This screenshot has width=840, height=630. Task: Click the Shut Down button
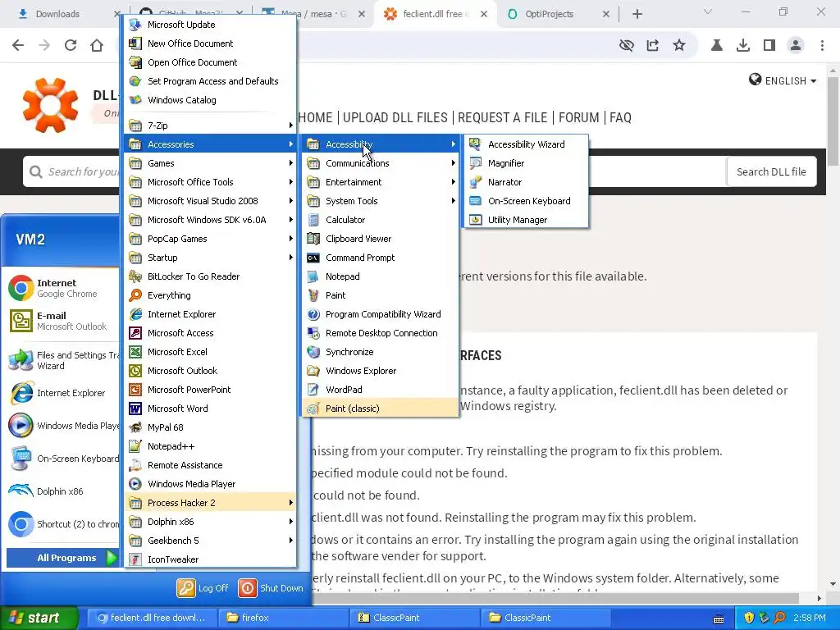[271, 588]
